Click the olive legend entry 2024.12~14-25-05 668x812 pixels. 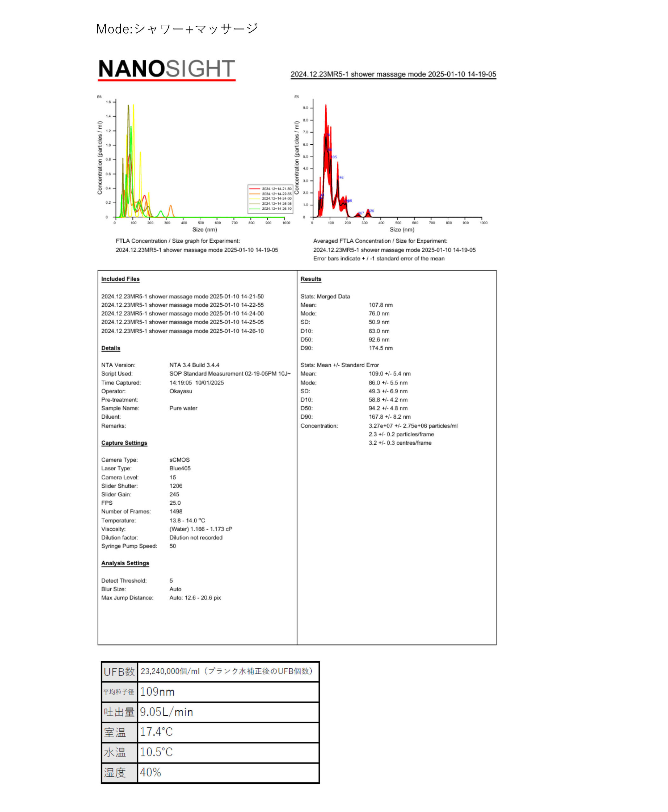click(x=270, y=204)
